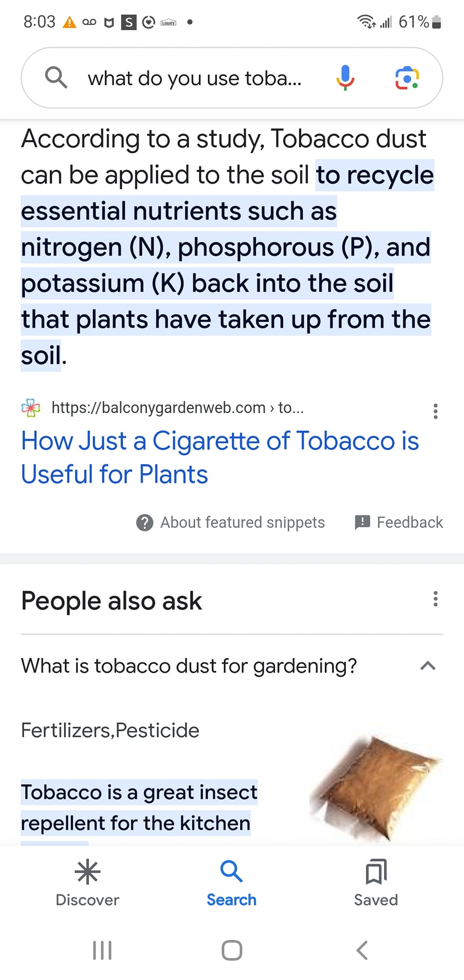Switch to the Discover tab

pyautogui.click(x=88, y=883)
